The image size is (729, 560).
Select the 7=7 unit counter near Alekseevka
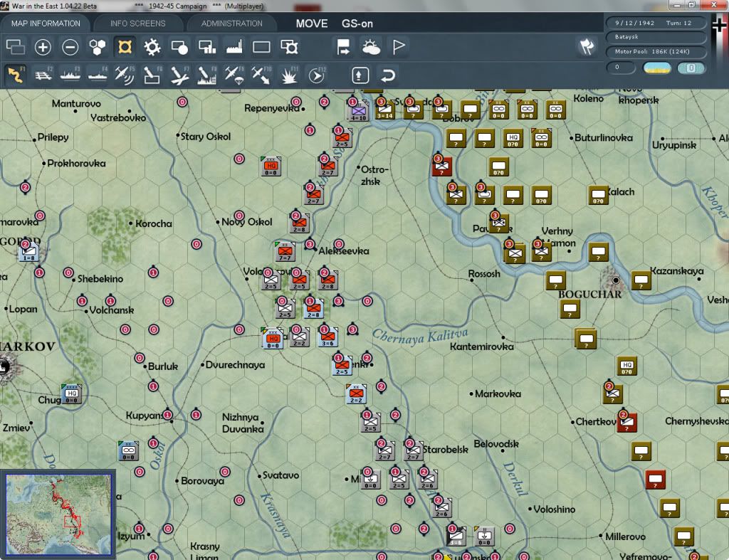point(285,251)
